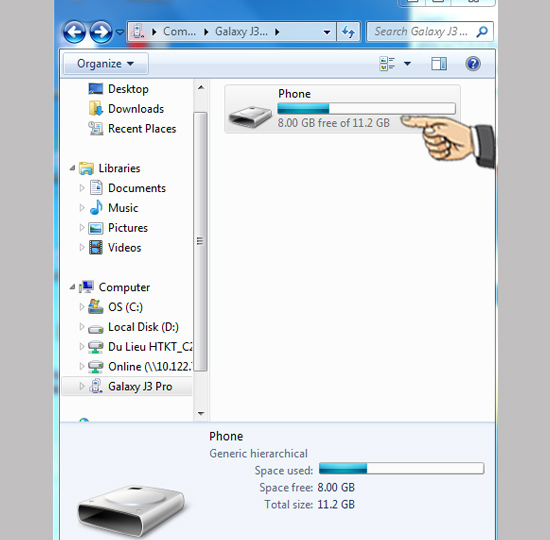Open Downloads in navigation pane
550x540 pixels.
pyautogui.click(x=136, y=109)
